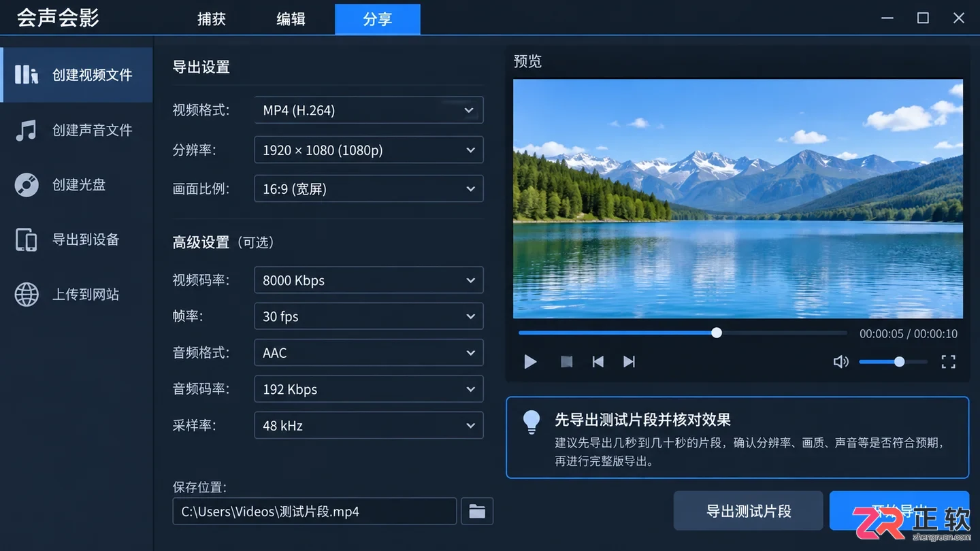Close the 会声会影 window

point(959,18)
